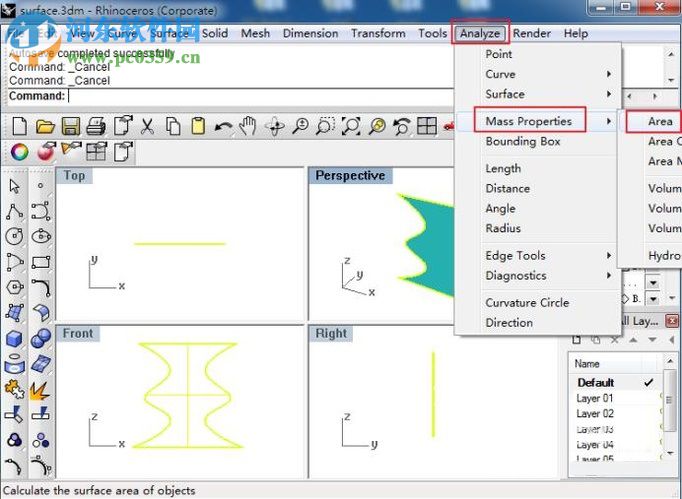Copy with the double-page icon
This screenshot has width=682, height=499.
(173, 127)
